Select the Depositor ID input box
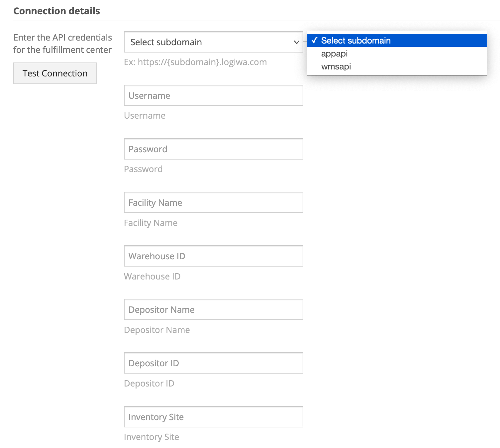The image size is (500, 448). [213, 363]
